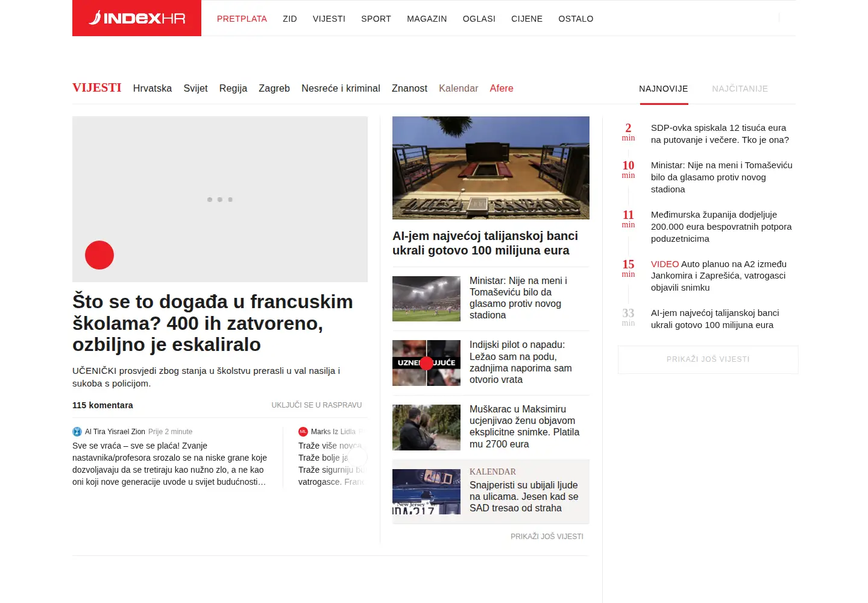Go to Zagreb news category

pos(274,89)
